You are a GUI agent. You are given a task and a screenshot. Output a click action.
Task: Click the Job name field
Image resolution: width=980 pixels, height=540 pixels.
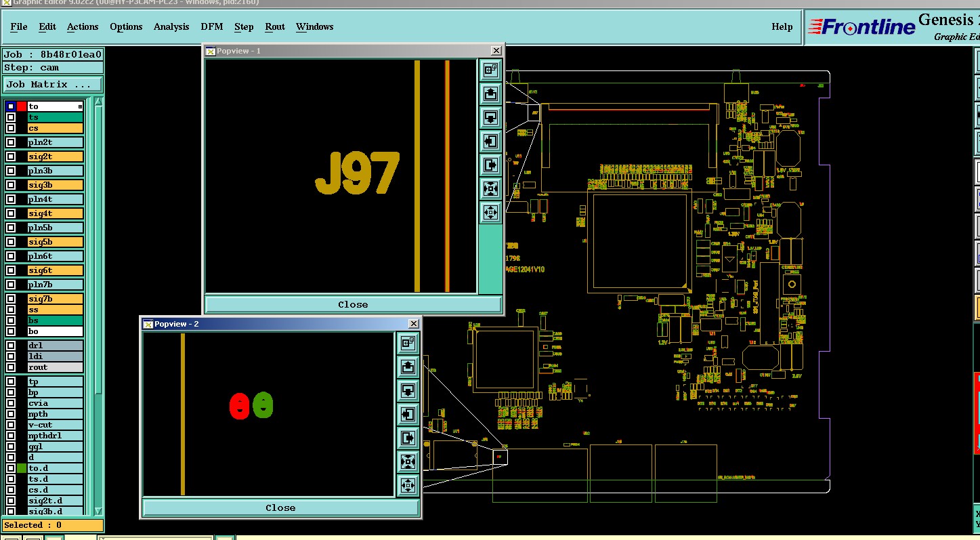click(x=53, y=55)
